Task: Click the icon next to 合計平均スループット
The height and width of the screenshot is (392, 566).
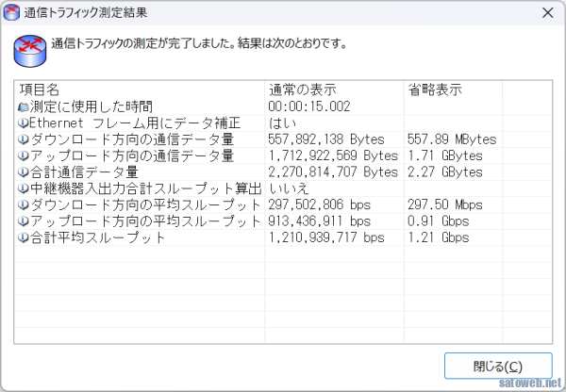Action: click(24, 237)
